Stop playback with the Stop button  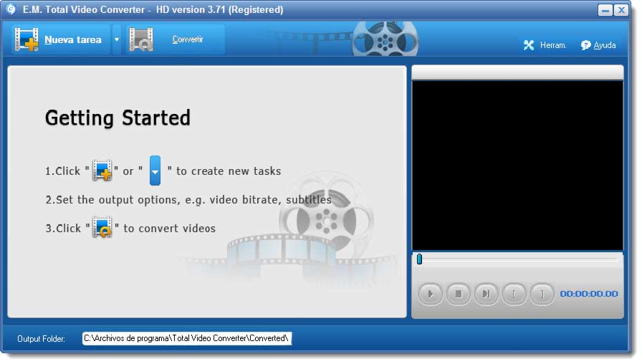458,294
